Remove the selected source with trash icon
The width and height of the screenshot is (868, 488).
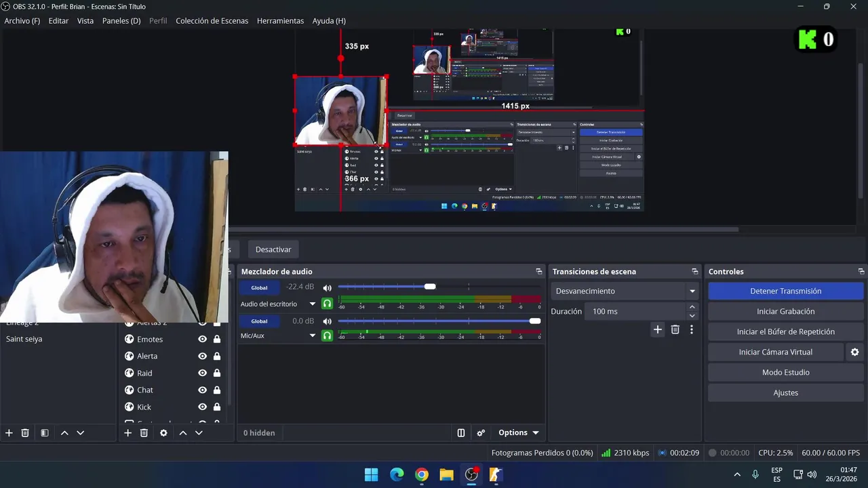(x=144, y=432)
